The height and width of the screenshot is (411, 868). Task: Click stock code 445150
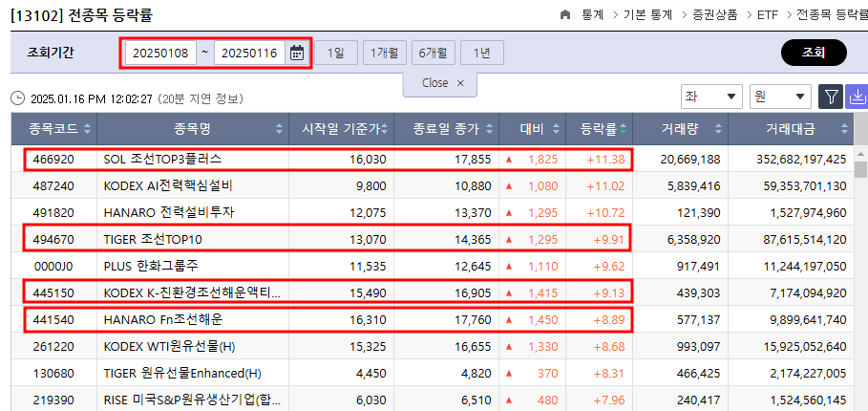tap(53, 292)
